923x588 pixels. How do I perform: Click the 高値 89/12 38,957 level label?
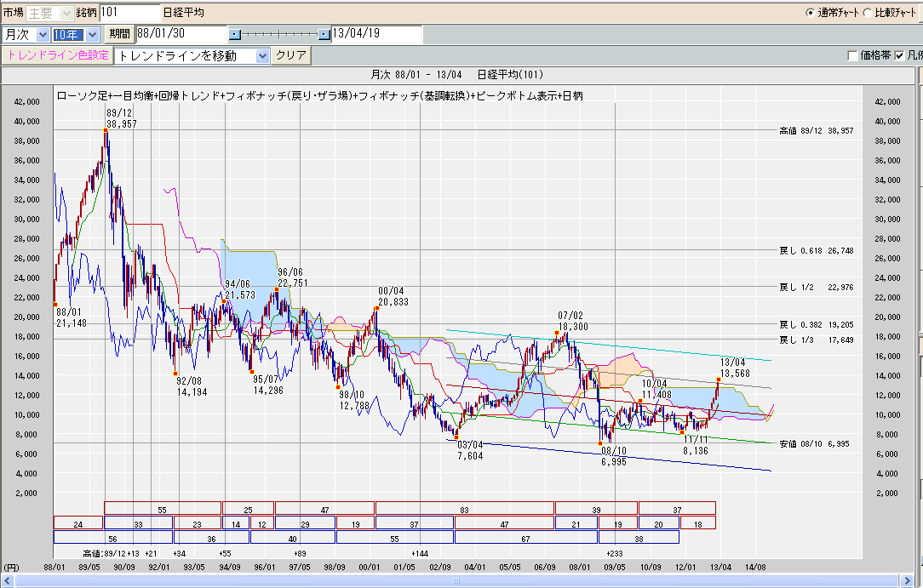(816, 130)
